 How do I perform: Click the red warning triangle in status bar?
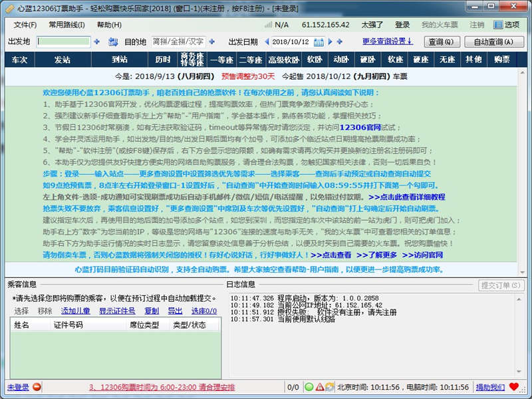(x=319, y=387)
